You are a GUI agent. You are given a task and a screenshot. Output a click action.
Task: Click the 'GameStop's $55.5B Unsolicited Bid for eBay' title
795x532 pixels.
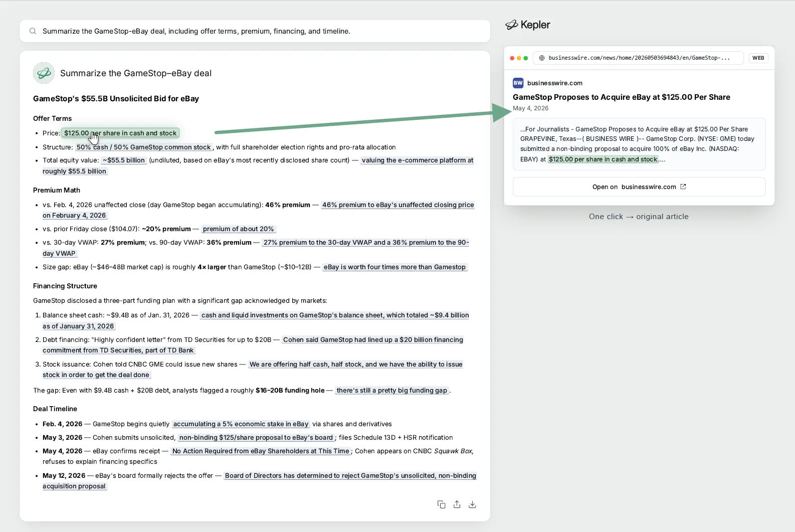[x=116, y=99]
